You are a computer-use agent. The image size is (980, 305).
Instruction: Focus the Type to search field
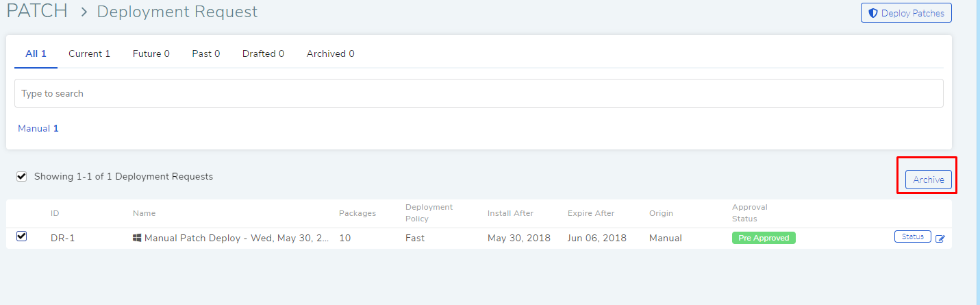point(479,93)
